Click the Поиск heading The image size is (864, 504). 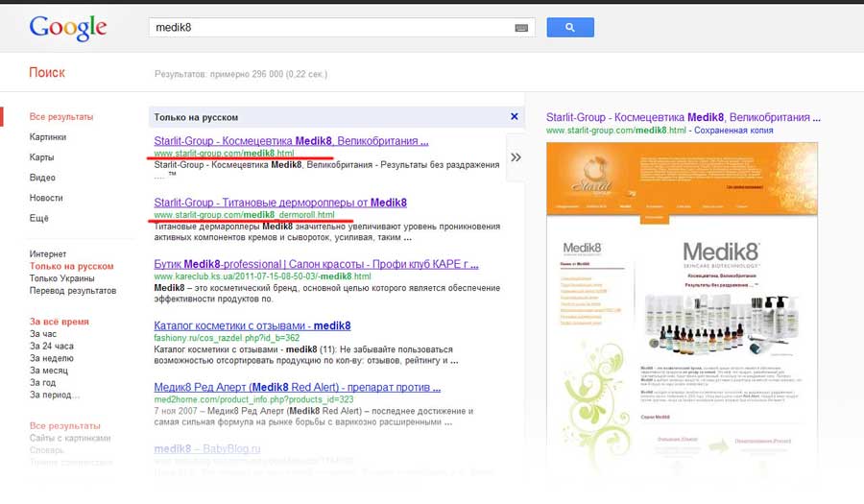47,73
